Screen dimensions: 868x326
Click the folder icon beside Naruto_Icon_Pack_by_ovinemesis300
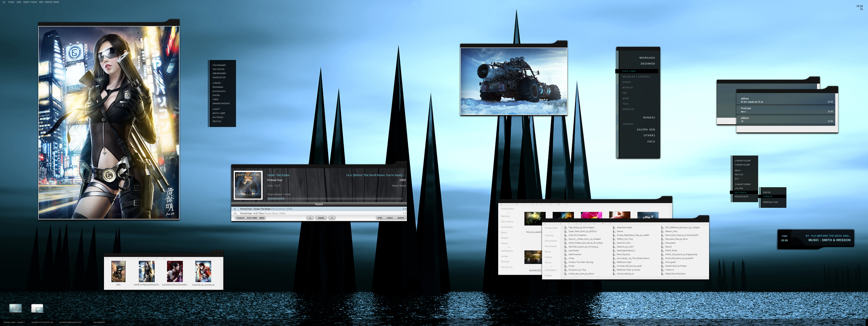click(663, 235)
